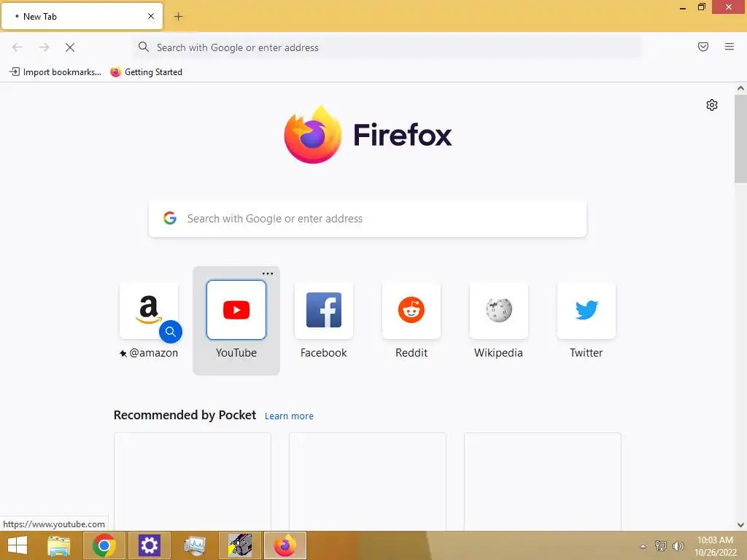The width and height of the screenshot is (747, 560).
Task: Open a new tab with plus button
Action: pyautogui.click(x=178, y=17)
